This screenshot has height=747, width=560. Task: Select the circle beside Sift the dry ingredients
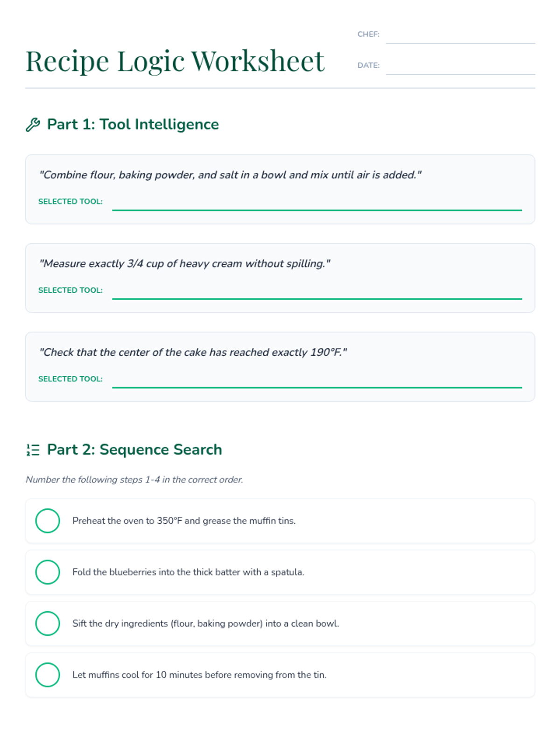pyautogui.click(x=48, y=623)
